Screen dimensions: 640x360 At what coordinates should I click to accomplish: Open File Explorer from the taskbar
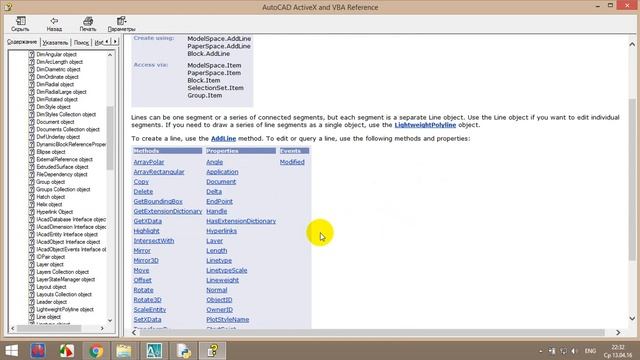[x=124, y=351]
